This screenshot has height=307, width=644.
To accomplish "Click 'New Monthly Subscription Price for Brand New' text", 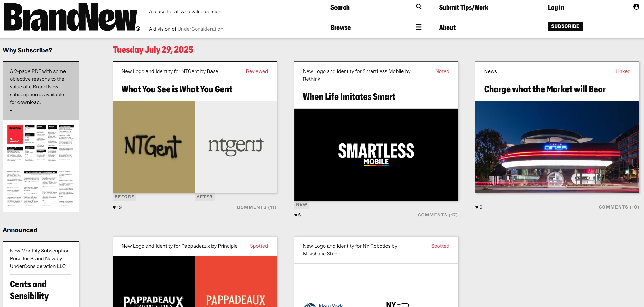I will tap(40, 258).
